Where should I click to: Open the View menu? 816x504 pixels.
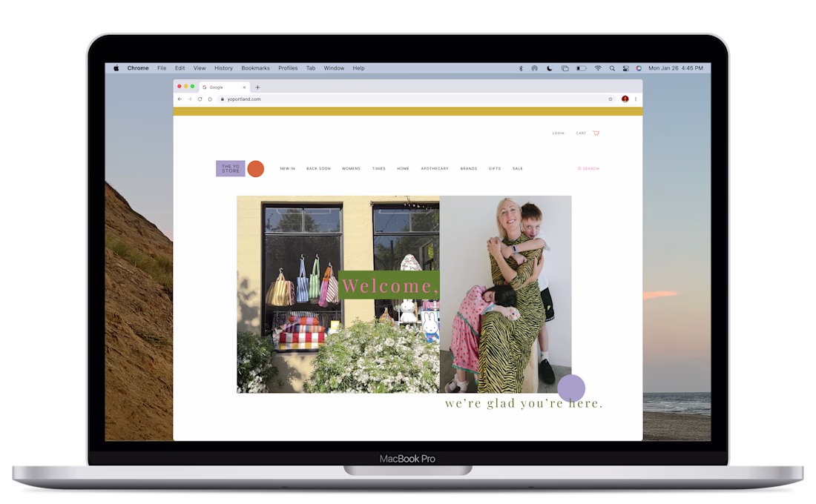(200, 68)
